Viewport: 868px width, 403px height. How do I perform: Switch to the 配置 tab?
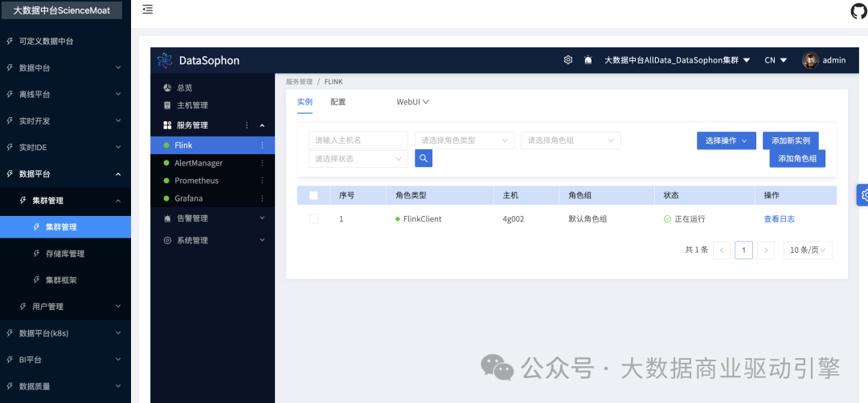pos(338,102)
